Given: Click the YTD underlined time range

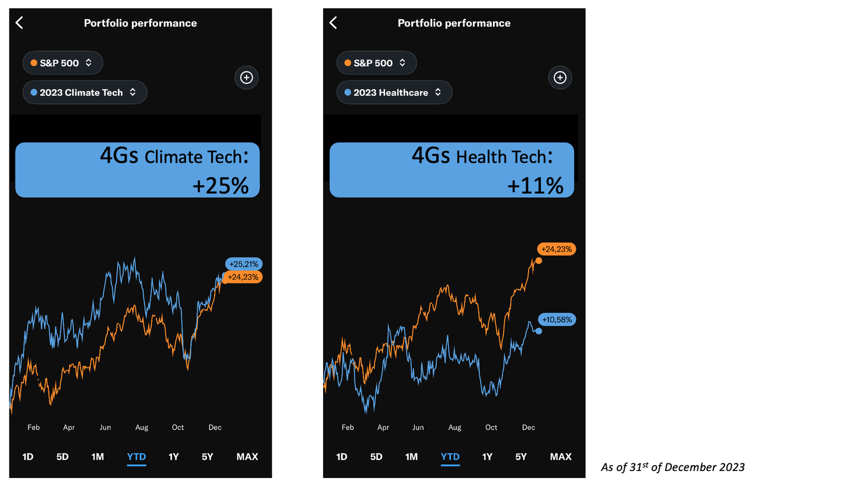Looking at the screenshot, I should click(x=136, y=457).
